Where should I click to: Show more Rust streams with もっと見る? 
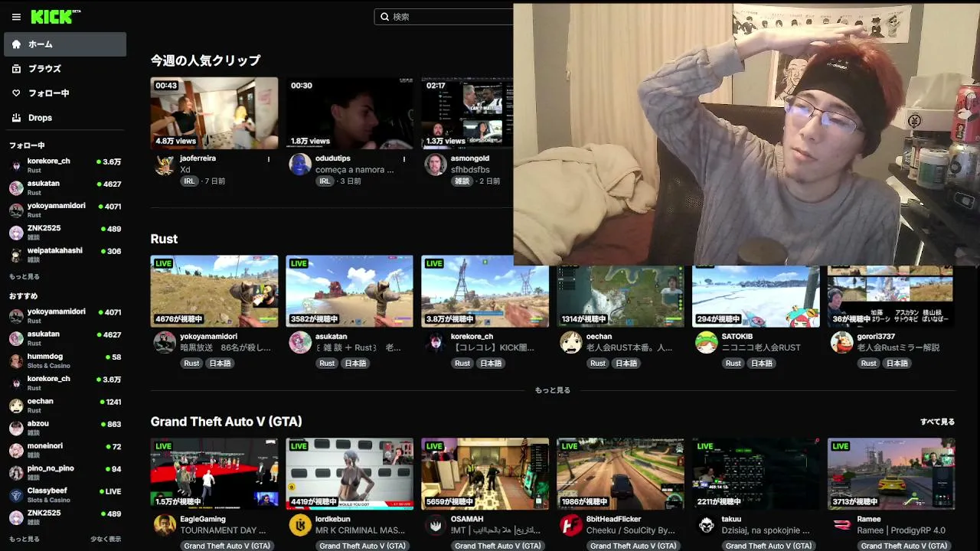tap(553, 390)
